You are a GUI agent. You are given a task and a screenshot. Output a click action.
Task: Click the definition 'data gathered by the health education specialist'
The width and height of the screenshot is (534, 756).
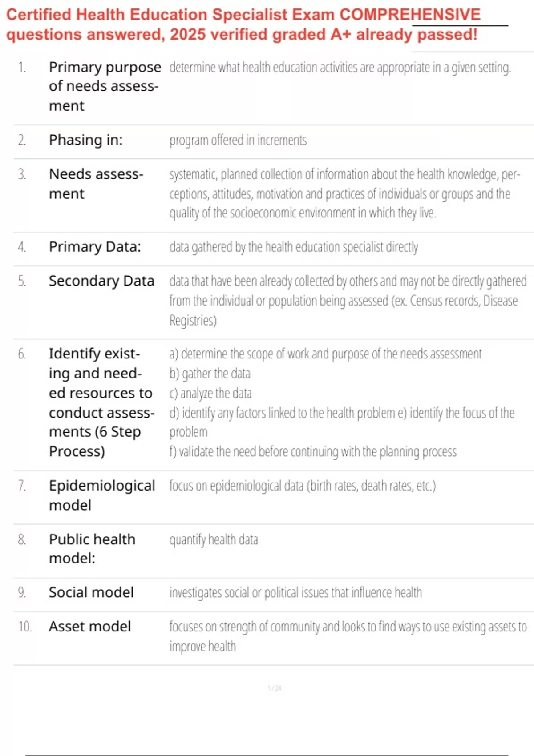point(294,247)
